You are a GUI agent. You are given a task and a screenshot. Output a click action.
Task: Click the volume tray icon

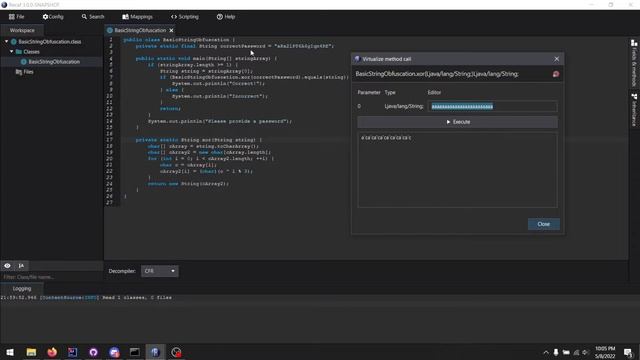586,352
